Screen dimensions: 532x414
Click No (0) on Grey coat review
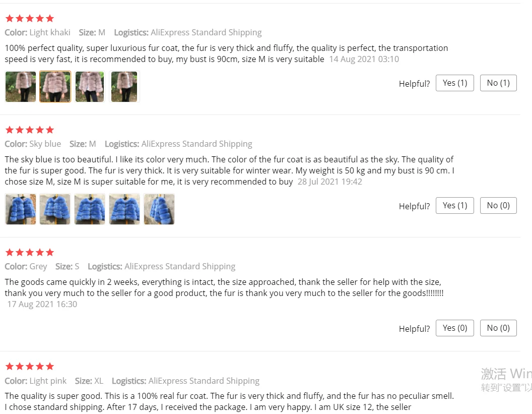click(498, 328)
